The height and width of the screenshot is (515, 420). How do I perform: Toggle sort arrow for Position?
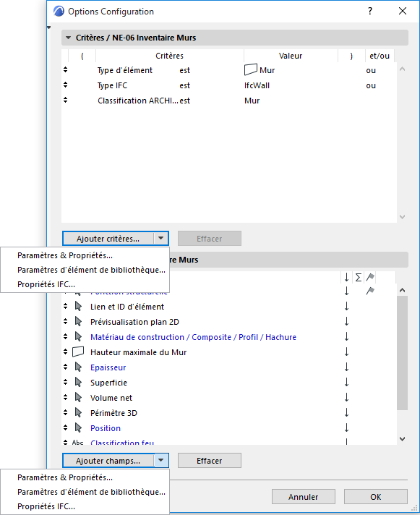(346, 427)
